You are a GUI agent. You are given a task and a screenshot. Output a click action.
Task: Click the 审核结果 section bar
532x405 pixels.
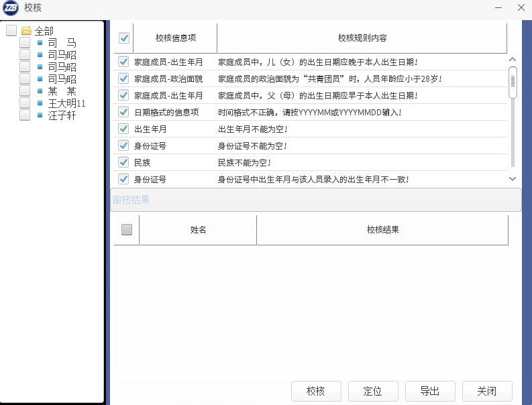(x=316, y=200)
